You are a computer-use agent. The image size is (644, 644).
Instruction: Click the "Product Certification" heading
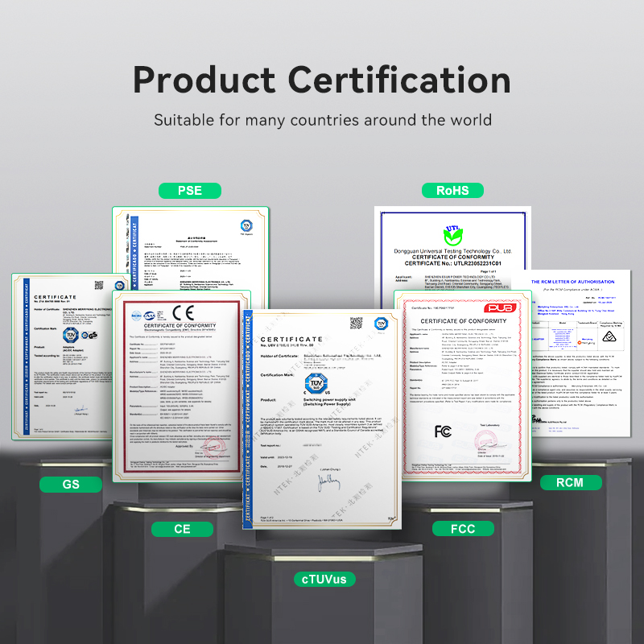(322, 80)
